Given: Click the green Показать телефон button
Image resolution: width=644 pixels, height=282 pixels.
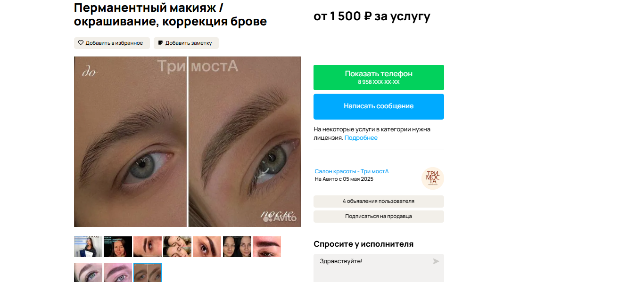Looking at the screenshot, I should pyautogui.click(x=379, y=77).
